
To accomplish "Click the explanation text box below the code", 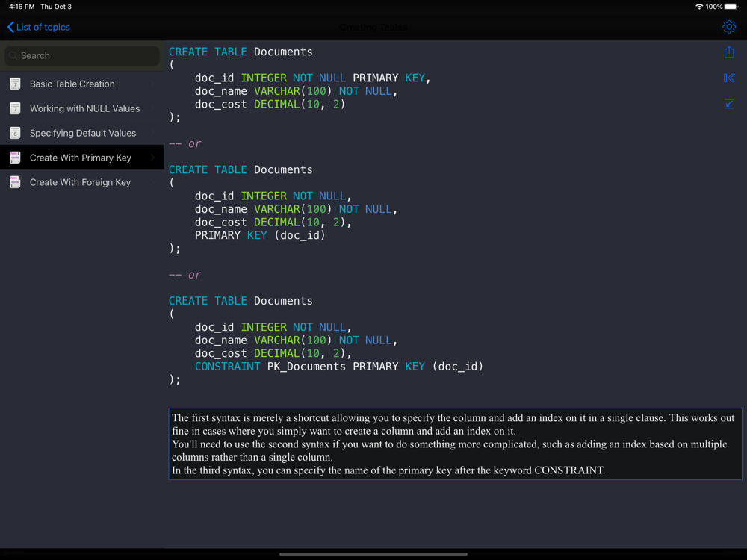I will pyautogui.click(x=455, y=444).
